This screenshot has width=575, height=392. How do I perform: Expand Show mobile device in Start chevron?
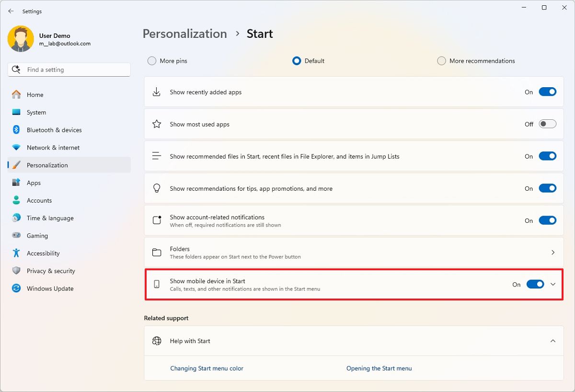point(553,284)
